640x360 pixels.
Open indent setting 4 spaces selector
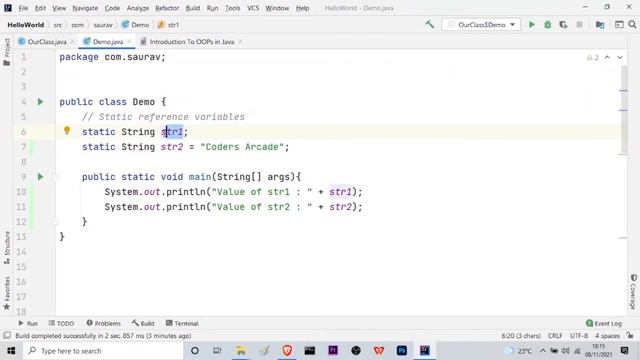(607, 336)
